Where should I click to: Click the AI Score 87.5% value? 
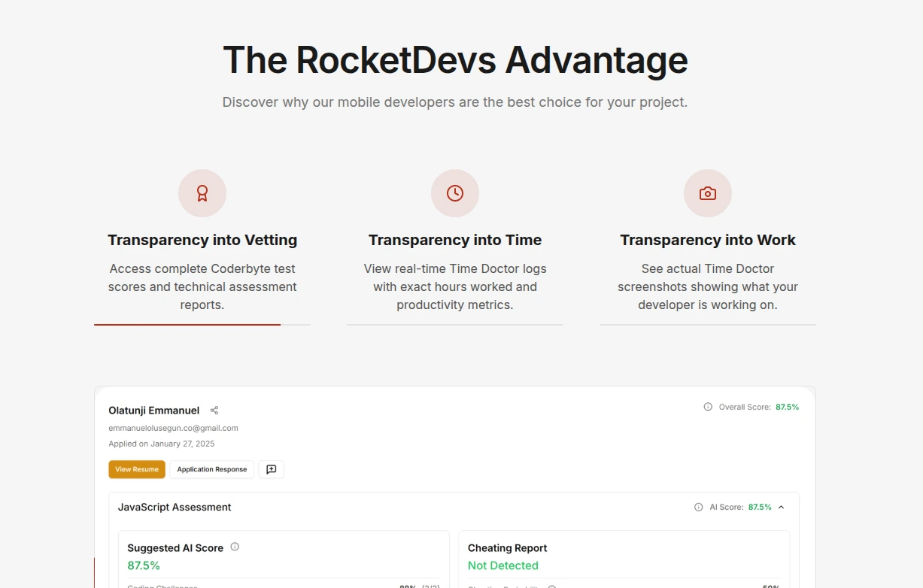click(x=760, y=508)
